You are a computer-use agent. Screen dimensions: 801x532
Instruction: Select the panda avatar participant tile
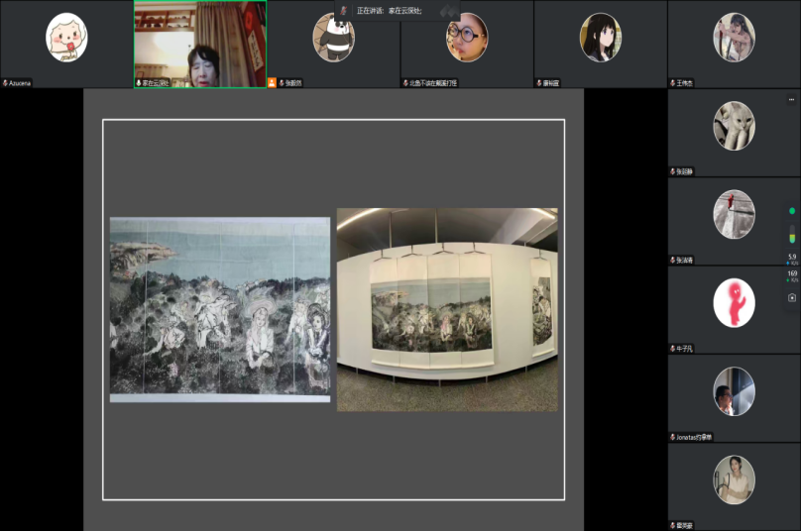tap(334, 38)
